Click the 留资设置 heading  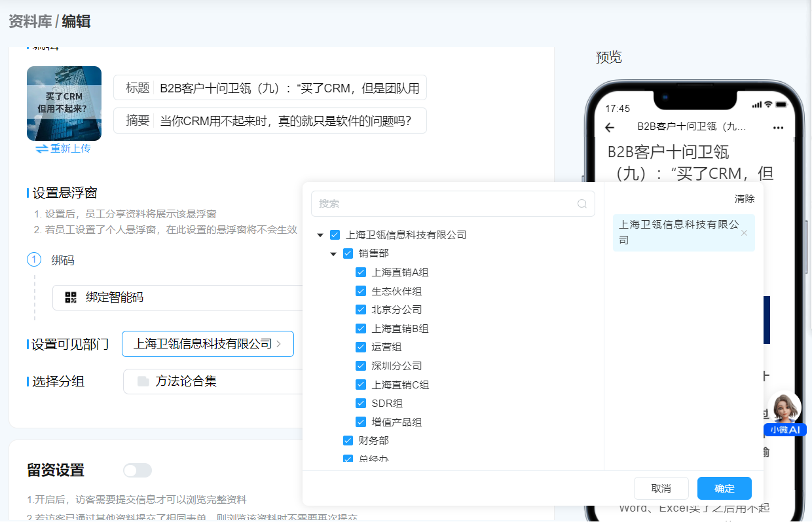(x=56, y=470)
